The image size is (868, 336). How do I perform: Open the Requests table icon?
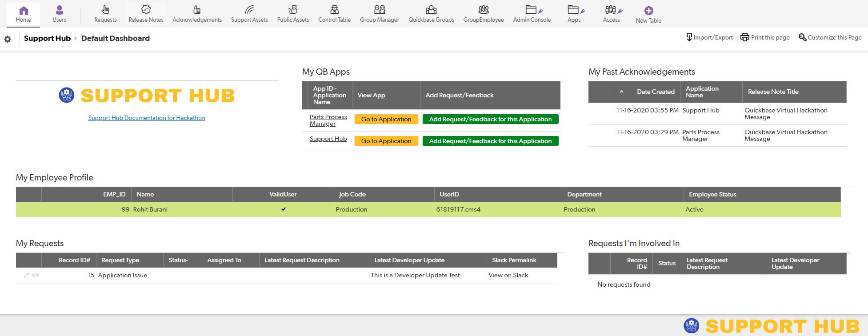click(x=105, y=10)
